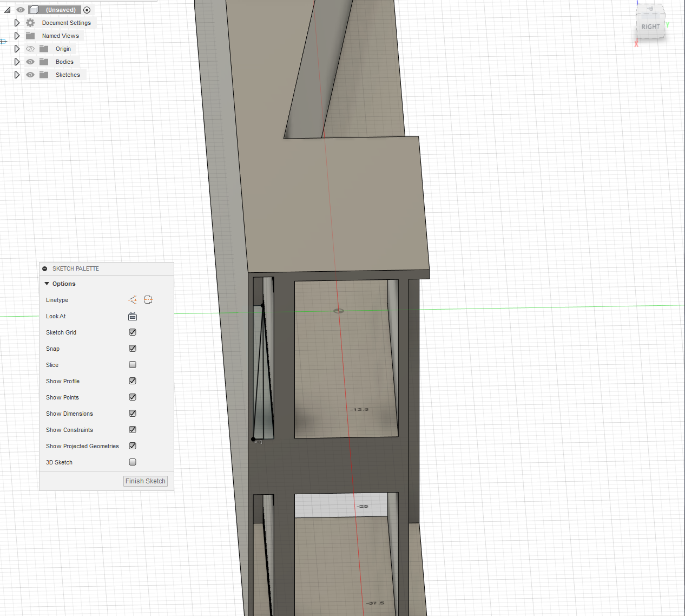This screenshot has width=685, height=616.
Task: Collapse the Options section in Sketch Palette
Action: pos(47,284)
